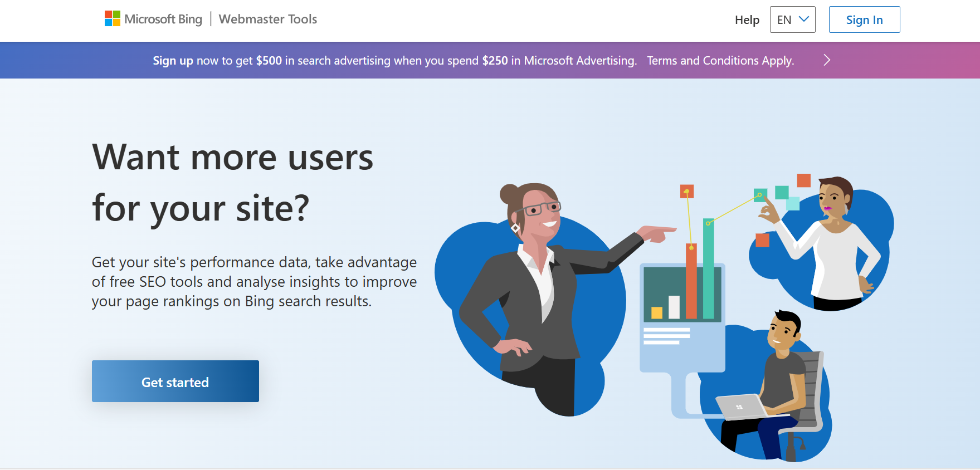Viewport: 980px width, 470px height.
Task: Open the Microsoft Bing link
Action: pyautogui.click(x=163, y=19)
